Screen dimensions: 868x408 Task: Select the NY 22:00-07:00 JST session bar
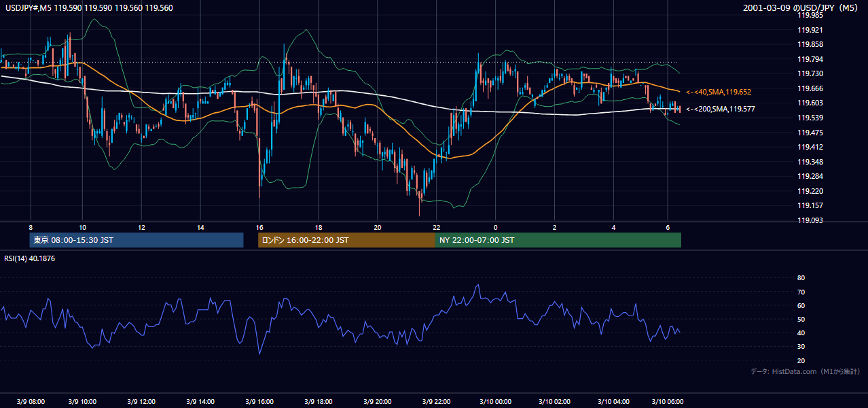(558, 240)
